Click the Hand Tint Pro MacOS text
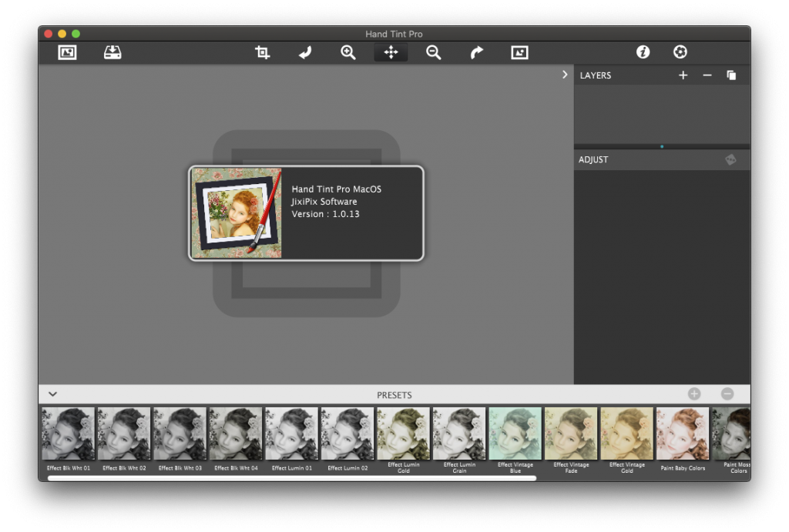Viewport: 789px width, 532px height. coord(337,189)
